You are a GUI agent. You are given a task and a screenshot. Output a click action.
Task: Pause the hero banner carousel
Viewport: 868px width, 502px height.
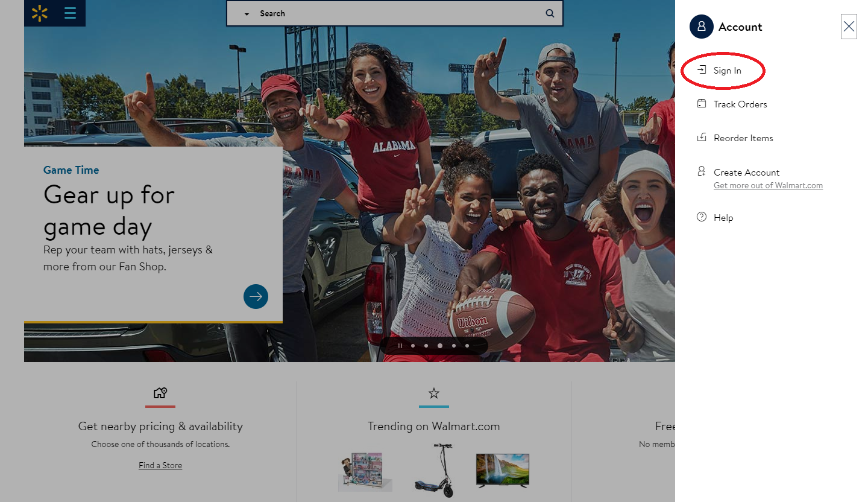pos(400,346)
